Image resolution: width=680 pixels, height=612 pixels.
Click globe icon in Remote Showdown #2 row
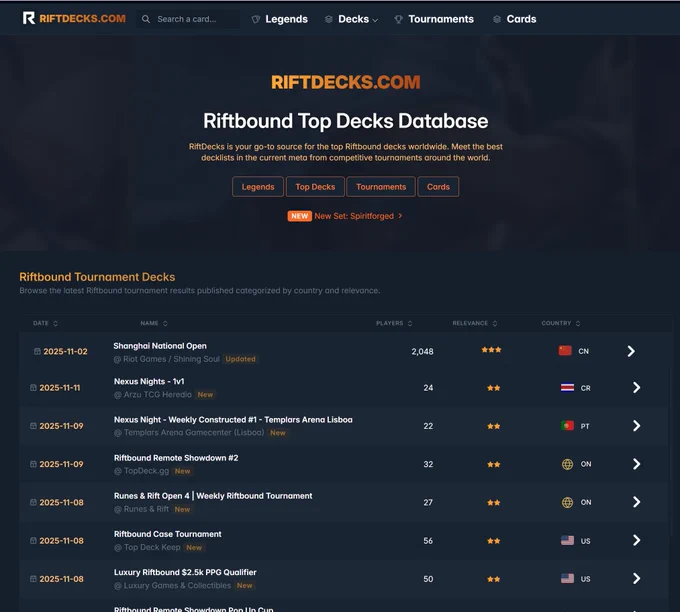[x=567, y=464]
